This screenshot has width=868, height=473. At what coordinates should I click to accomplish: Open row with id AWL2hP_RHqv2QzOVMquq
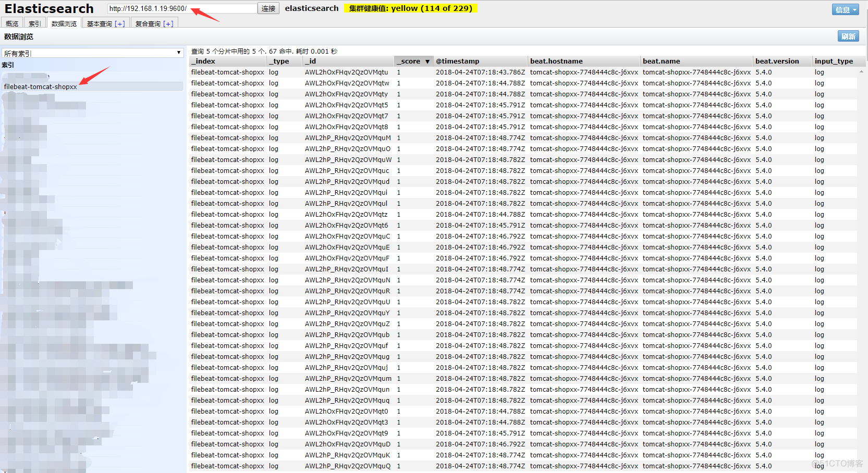click(523, 401)
